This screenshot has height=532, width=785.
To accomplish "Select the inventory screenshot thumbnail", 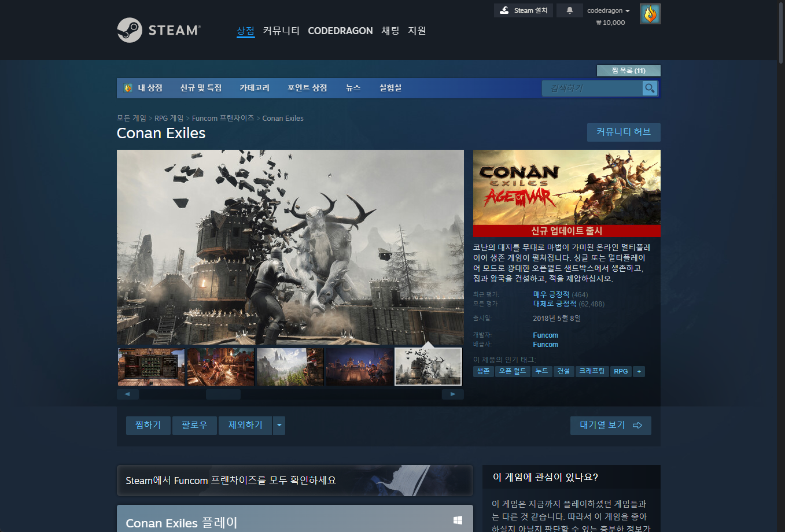I will 151,367.
